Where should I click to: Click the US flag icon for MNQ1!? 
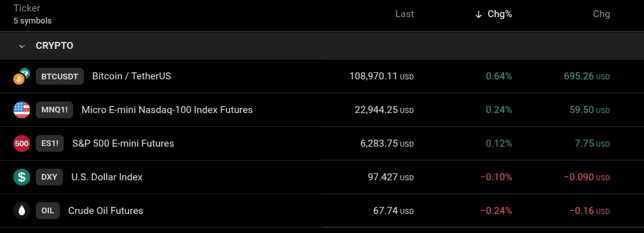pyautogui.click(x=22, y=110)
